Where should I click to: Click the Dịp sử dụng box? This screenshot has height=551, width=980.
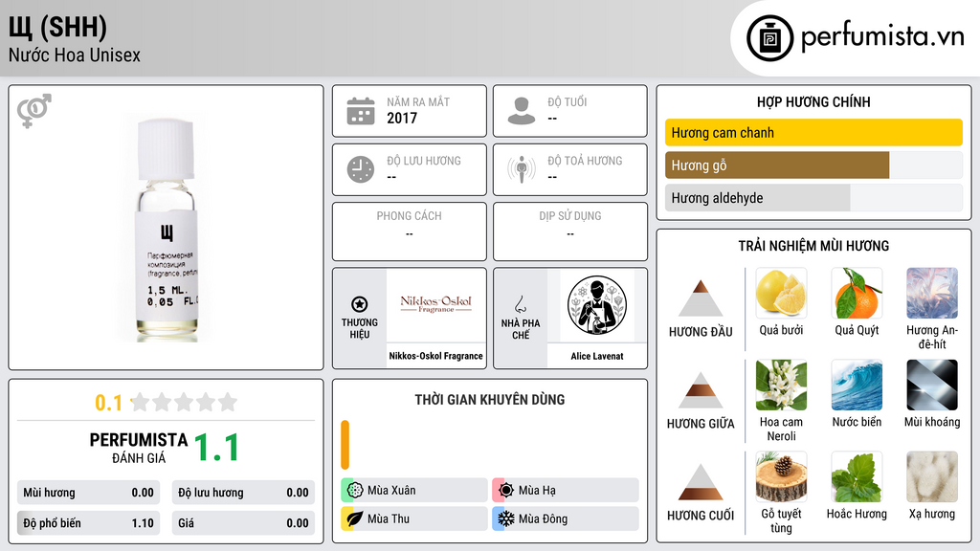point(570,231)
